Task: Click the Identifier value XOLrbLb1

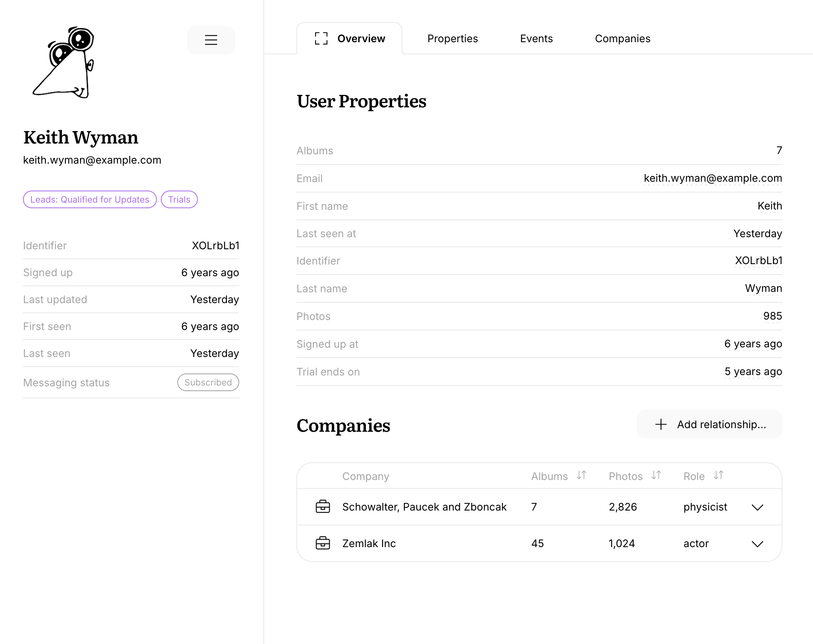Action: pos(215,245)
